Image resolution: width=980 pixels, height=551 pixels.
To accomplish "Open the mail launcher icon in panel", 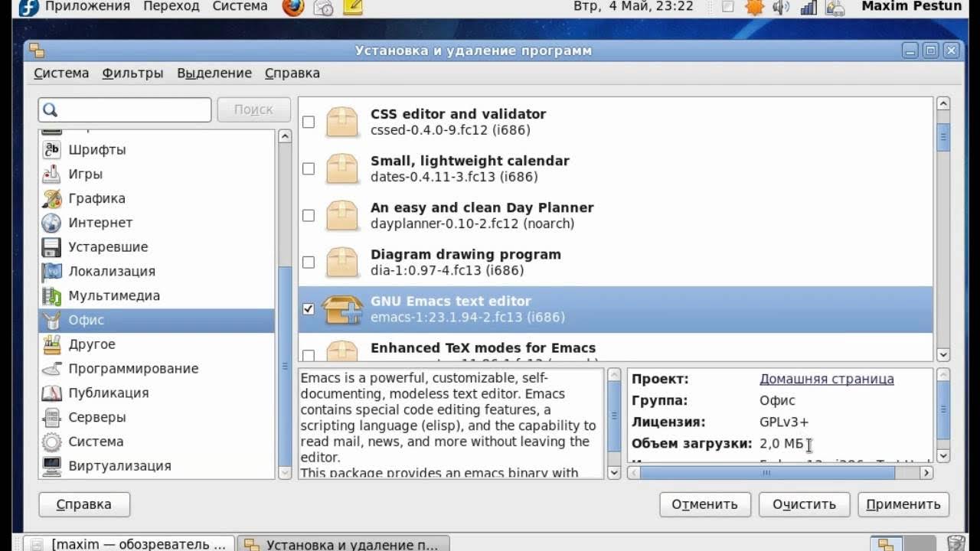I will [x=323, y=8].
